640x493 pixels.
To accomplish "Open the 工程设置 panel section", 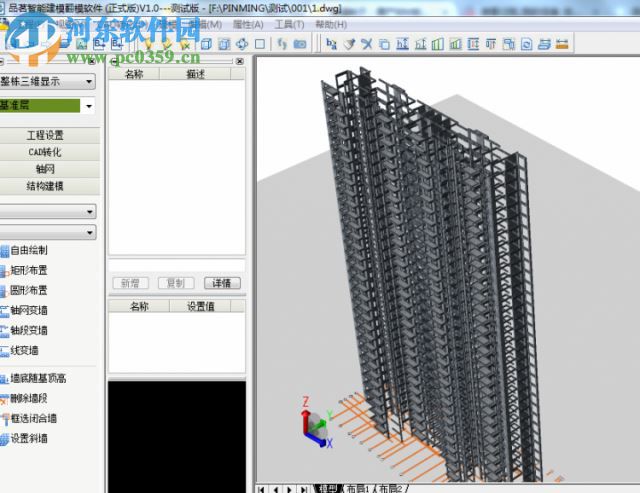I will pos(45,135).
